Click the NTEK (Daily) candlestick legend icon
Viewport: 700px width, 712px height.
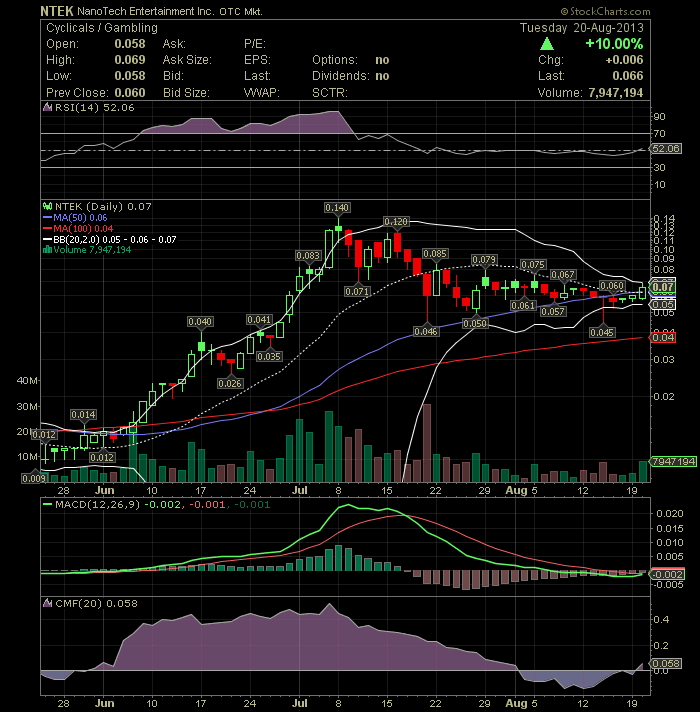[x=47, y=206]
